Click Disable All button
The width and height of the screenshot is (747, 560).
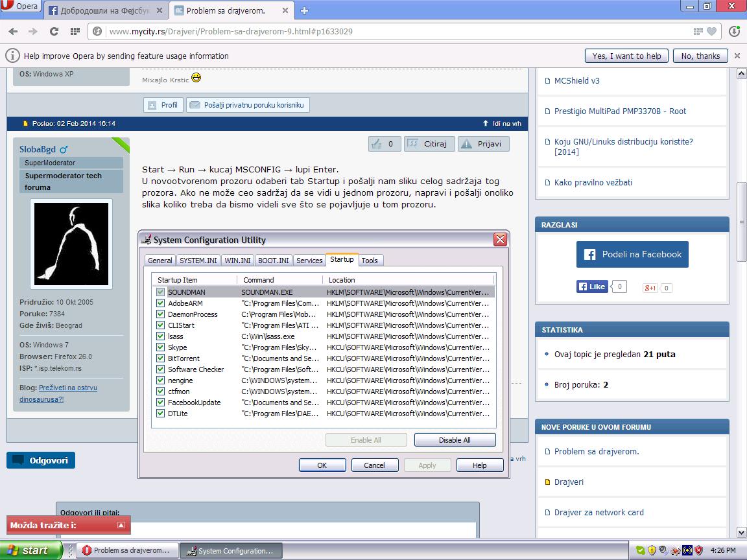coord(455,440)
